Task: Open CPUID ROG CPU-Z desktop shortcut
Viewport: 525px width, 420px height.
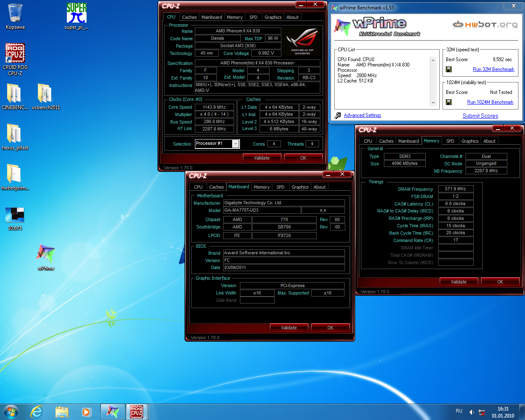Action: tap(15, 60)
